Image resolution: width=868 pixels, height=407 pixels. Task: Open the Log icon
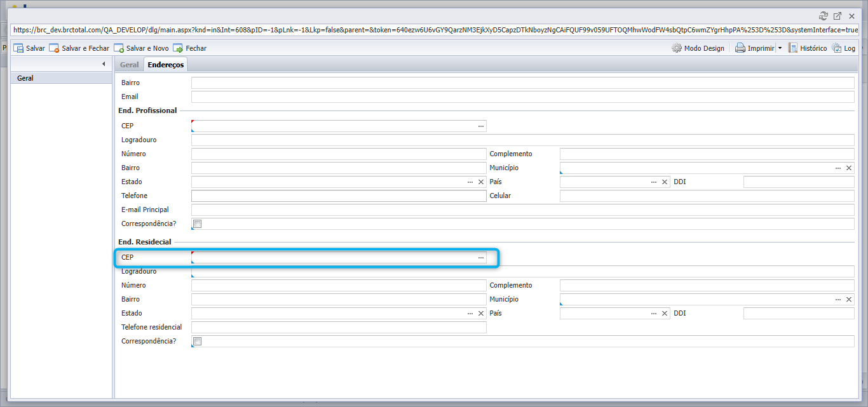pyautogui.click(x=837, y=48)
